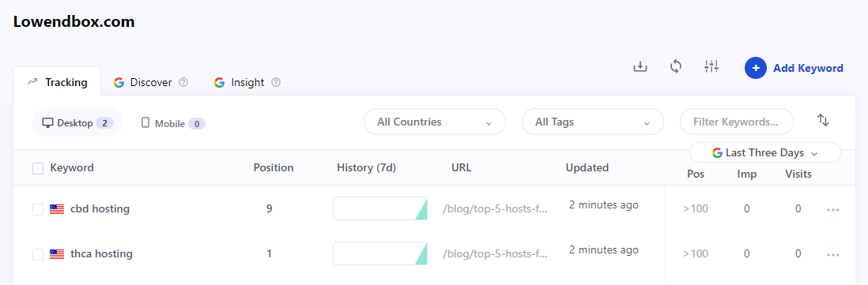Click the sort keywords arrows icon
The image size is (868, 285).
823,121
